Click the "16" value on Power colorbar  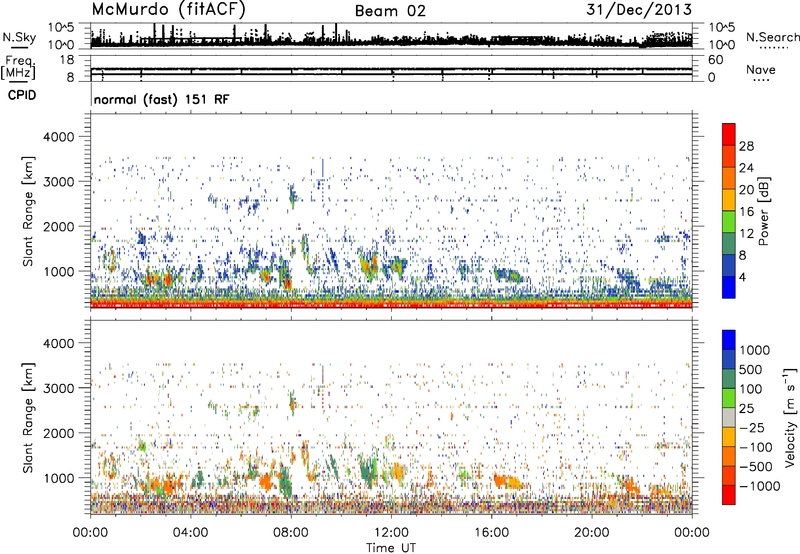[746, 212]
